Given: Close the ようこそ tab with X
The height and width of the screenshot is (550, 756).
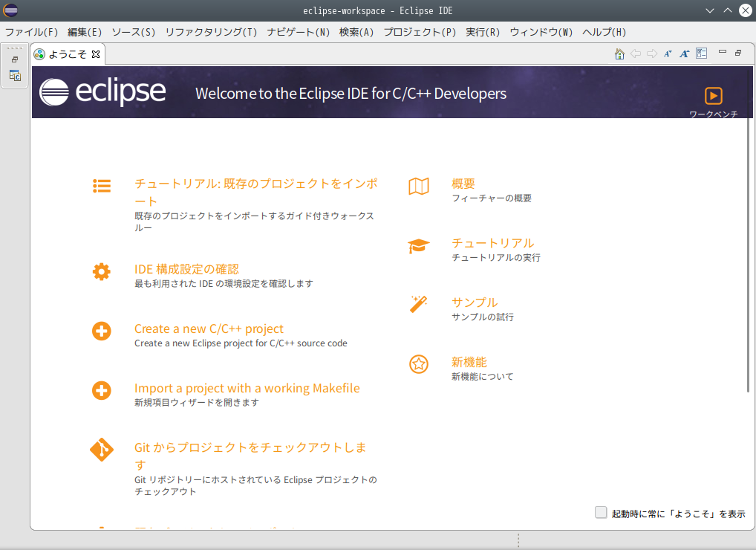Looking at the screenshot, I should click(x=96, y=54).
